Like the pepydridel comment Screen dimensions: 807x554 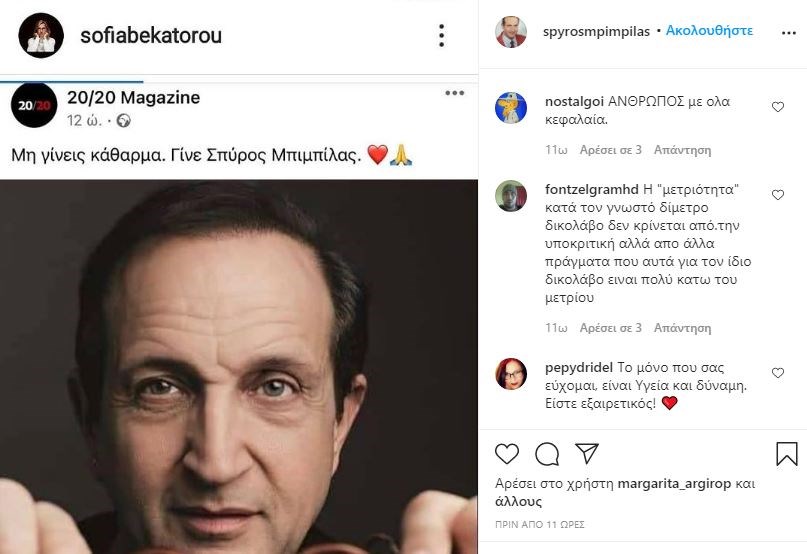[778, 372]
